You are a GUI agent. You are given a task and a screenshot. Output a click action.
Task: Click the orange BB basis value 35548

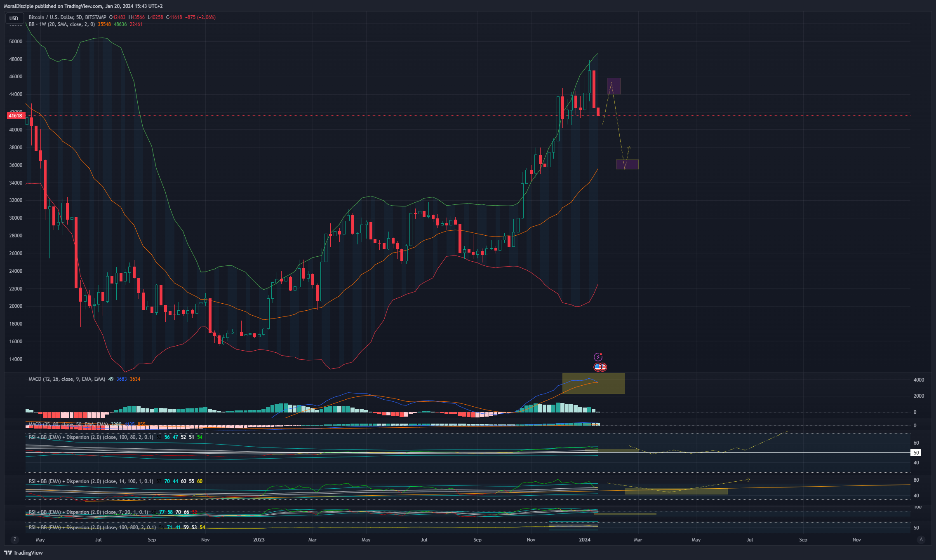(104, 24)
